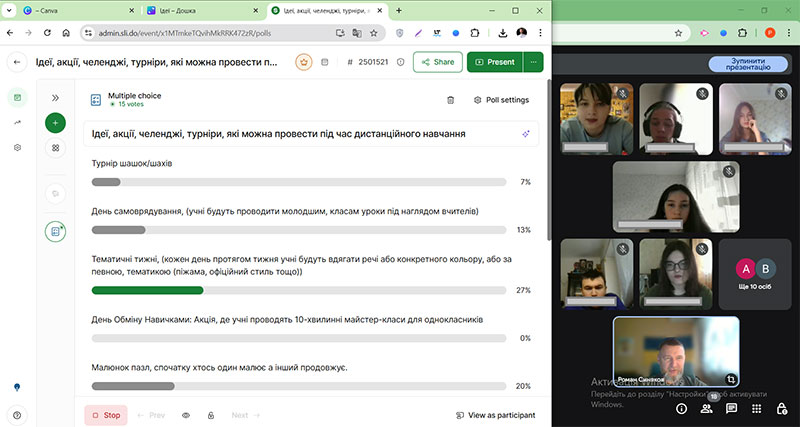The height and width of the screenshot is (427, 800).
Task: Toggle results visibility with the eye icon
Action: [186, 415]
